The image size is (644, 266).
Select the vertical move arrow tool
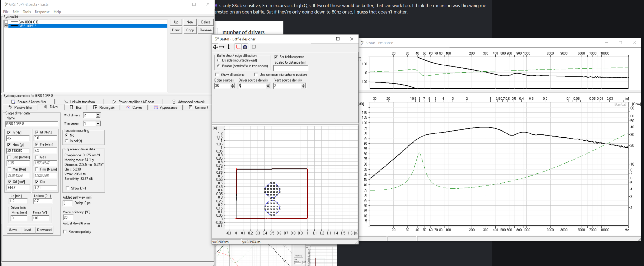click(x=229, y=47)
